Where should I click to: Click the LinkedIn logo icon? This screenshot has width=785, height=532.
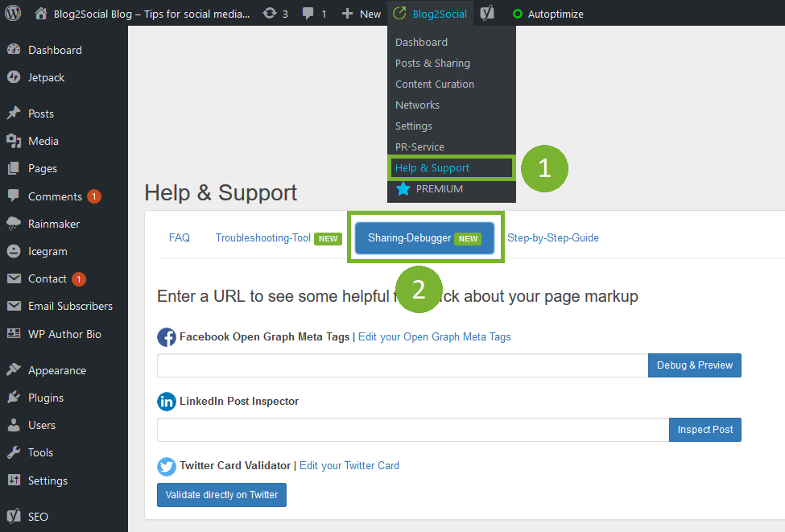(167, 402)
